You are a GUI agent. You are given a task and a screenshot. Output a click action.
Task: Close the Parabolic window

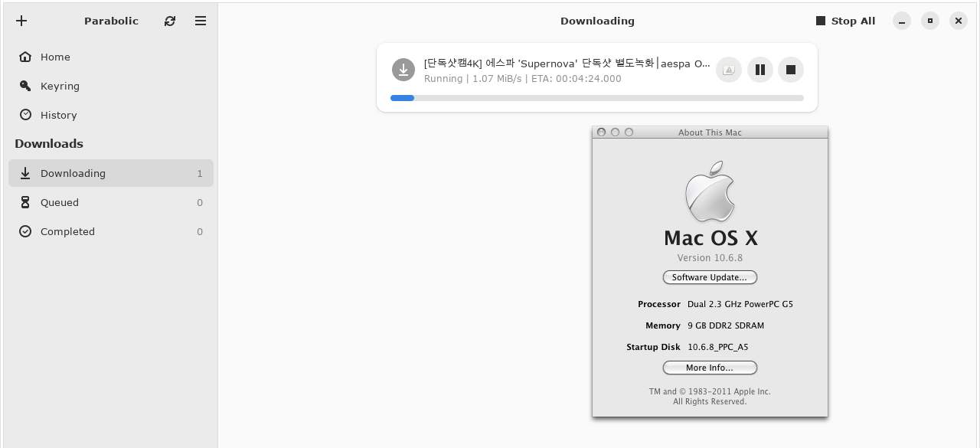(959, 21)
